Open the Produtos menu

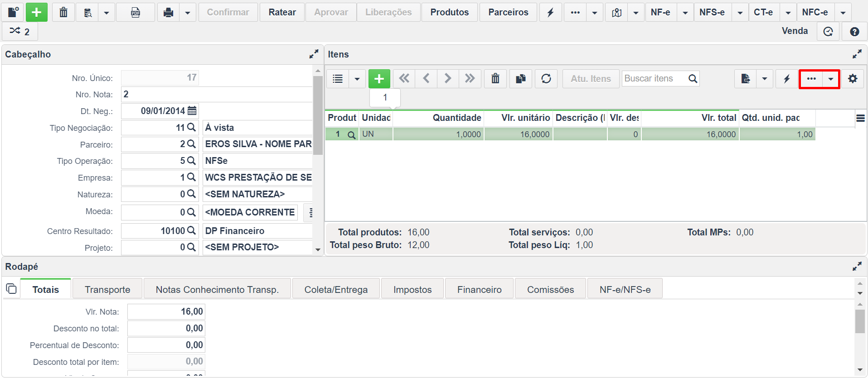coord(450,12)
